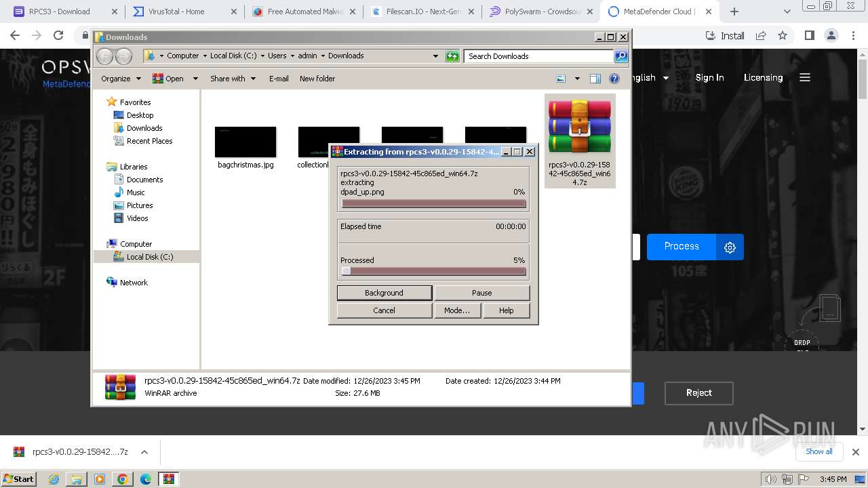Click the Explorer back arrow
The width and height of the screenshot is (868, 488).
pos(104,56)
